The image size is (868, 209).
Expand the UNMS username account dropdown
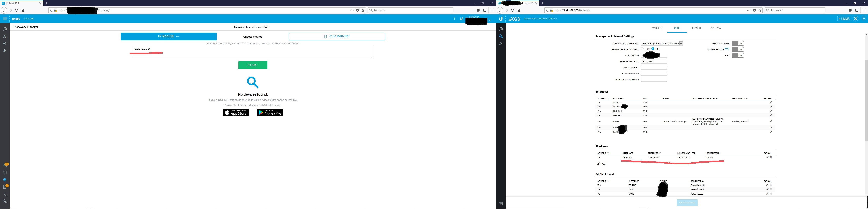tap(490, 20)
